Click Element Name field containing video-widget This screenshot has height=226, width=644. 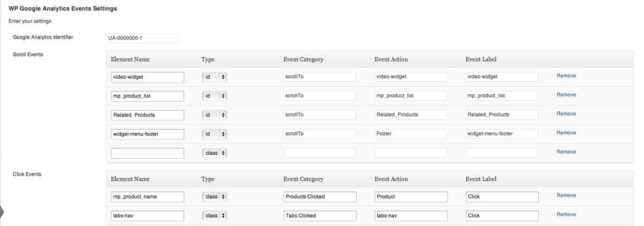147,77
